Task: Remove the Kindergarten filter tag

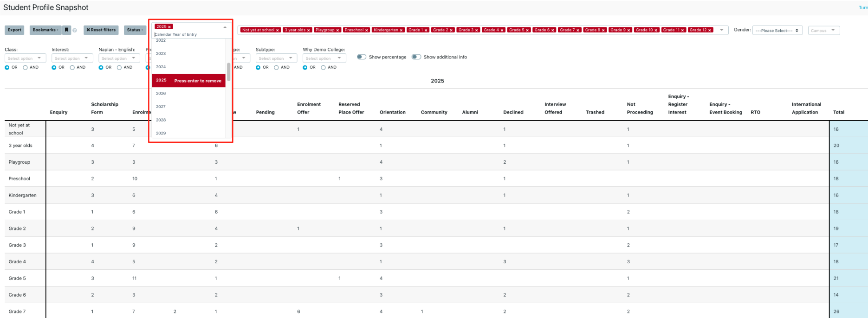Action: click(401, 30)
